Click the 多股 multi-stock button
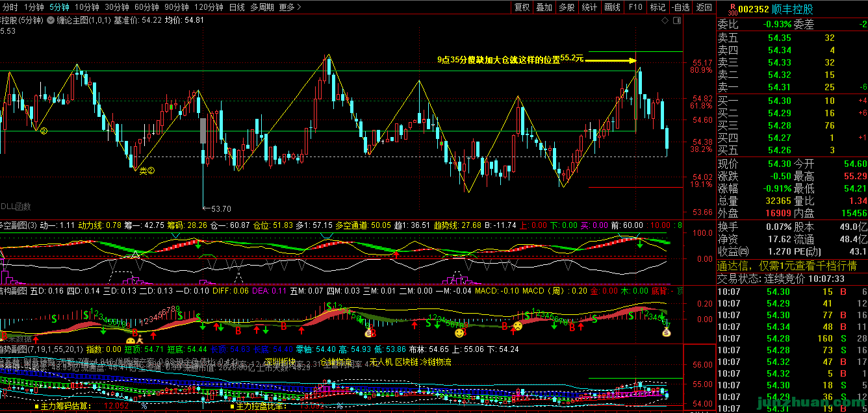Viewport: 868px width, 413px height. pyautogui.click(x=567, y=7)
